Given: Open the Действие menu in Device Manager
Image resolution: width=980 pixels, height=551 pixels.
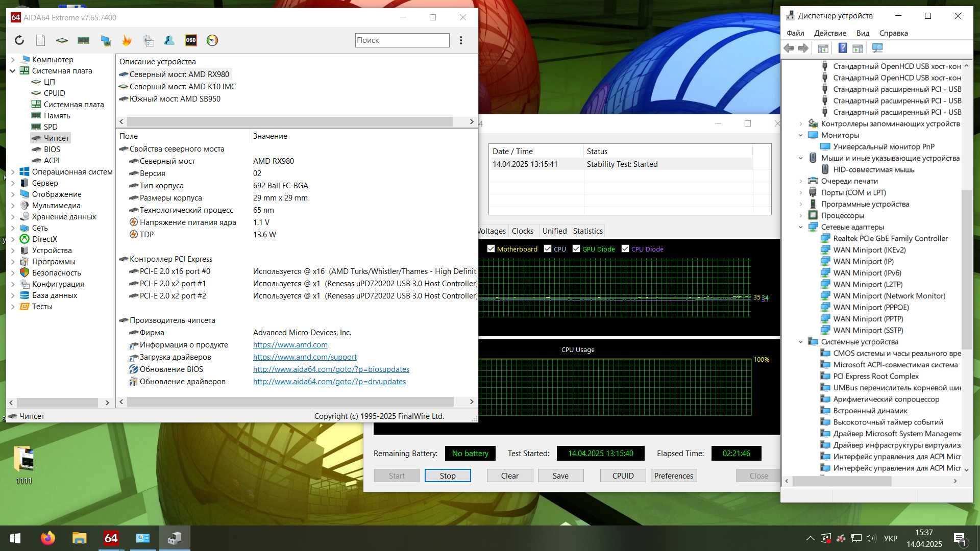Looking at the screenshot, I should (830, 33).
